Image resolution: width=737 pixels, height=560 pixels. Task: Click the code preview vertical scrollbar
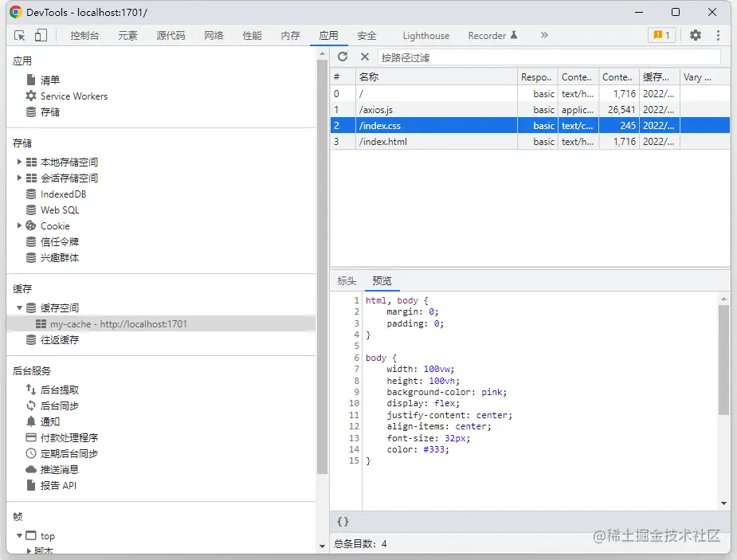pos(723,358)
